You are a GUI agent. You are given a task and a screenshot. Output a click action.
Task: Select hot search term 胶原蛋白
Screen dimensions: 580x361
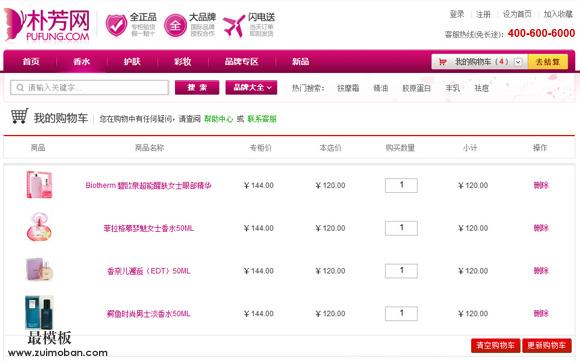pyautogui.click(x=417, y=88)
